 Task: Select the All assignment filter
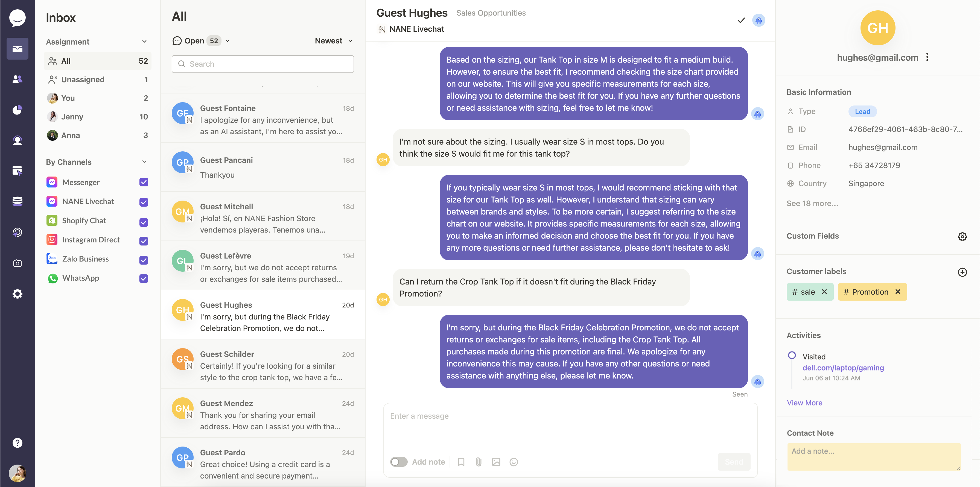point(97,61)
